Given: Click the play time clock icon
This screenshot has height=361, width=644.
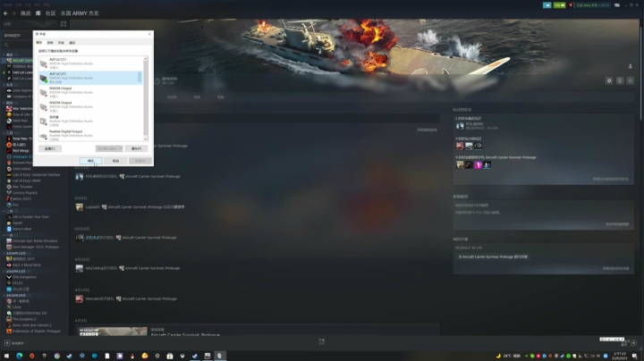Looking at the screenshot, I should [157, 80].
